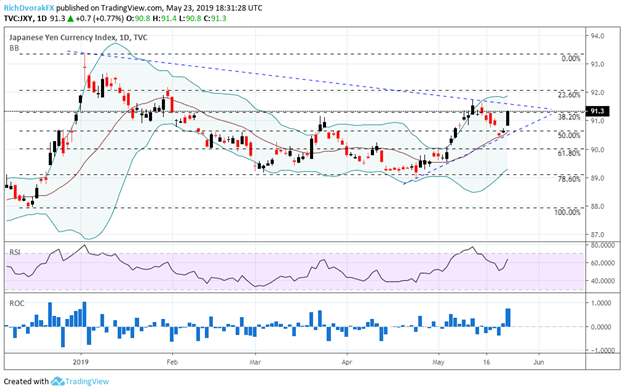The width and height of the screenshot is (624, 392).
Task: Click the 38.20% Fibonacci level label
Action: click(x=569, y=117)
